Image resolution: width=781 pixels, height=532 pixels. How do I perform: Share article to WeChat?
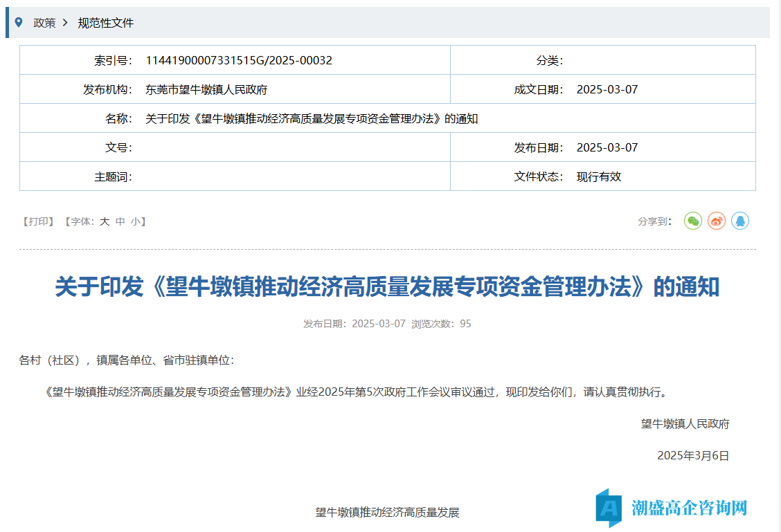tap(693, 221)
